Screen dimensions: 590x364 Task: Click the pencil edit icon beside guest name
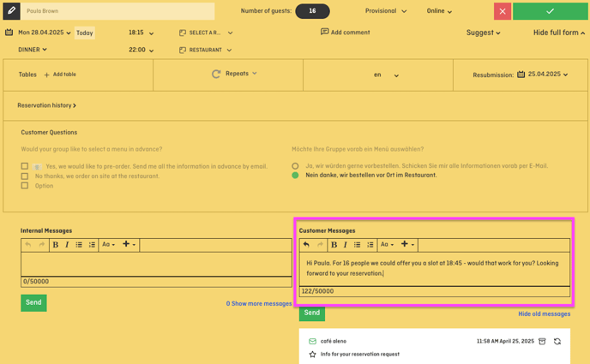(x=12, y=11)
